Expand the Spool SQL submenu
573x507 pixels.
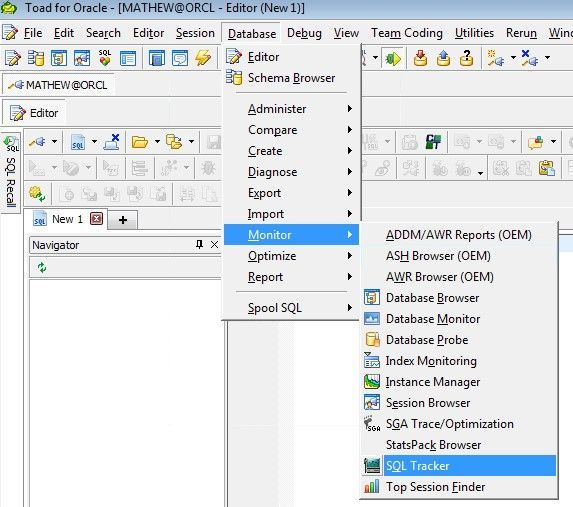pyautogui.click(x=291, y=308)
